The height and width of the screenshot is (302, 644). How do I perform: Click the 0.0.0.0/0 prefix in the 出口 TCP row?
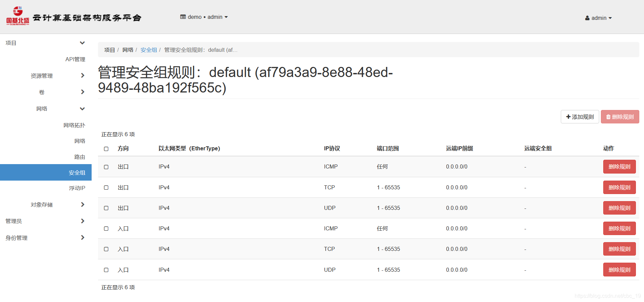[457, 187]
